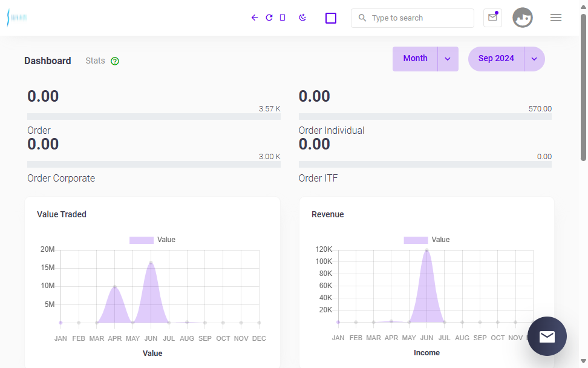This screenshot has height=368, width=588.
Task: Open the hamburger menu
Action: [556, 18]
